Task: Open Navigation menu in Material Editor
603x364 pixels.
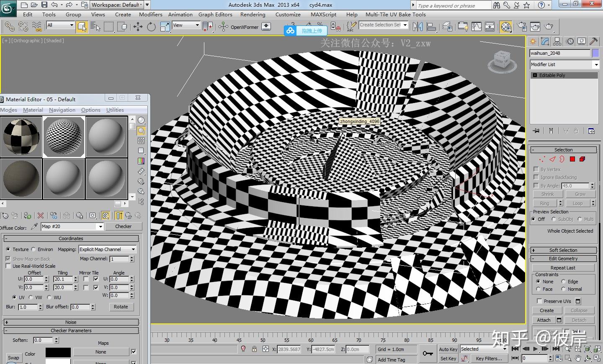Action: [x=62, y=110]
